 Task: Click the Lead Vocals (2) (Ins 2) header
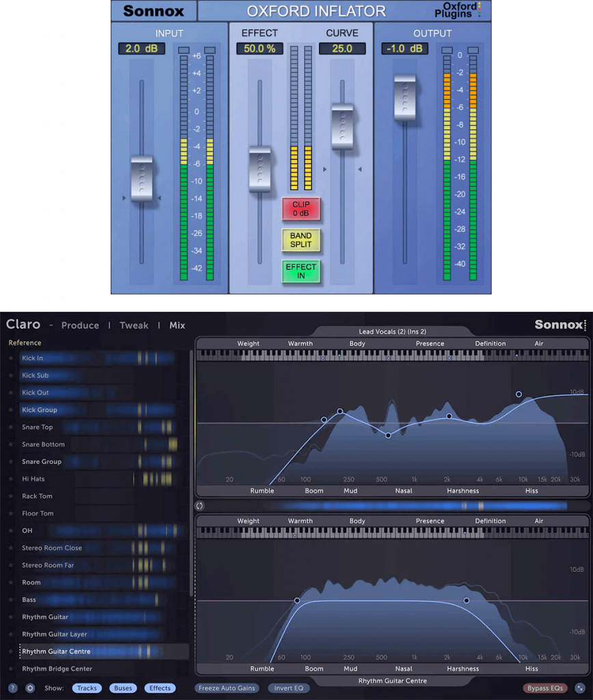[392, 332]
